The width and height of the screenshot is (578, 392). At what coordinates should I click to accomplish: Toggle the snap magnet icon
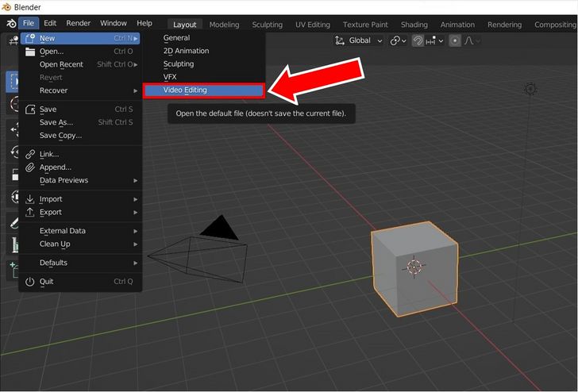click(x=418, y=40)
